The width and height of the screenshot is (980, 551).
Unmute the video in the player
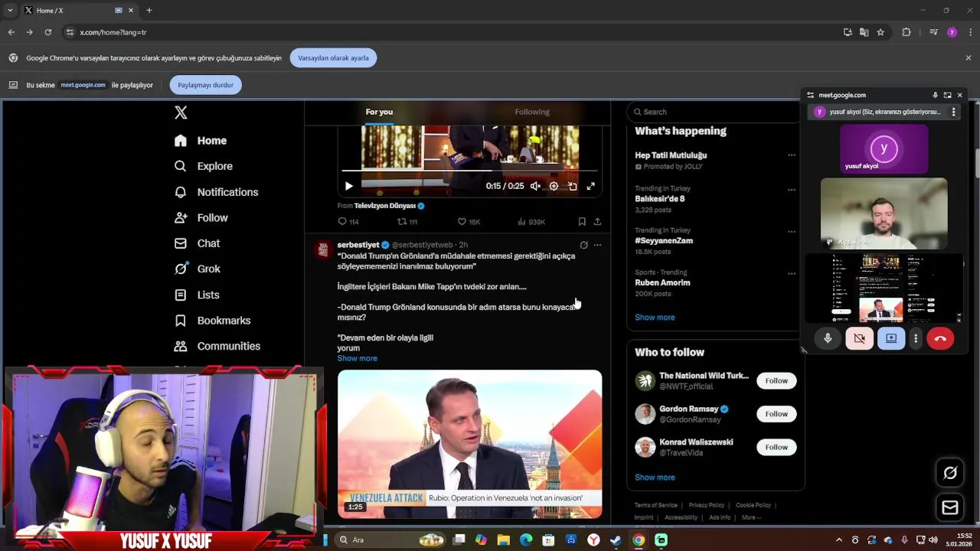tap(535, 186)
